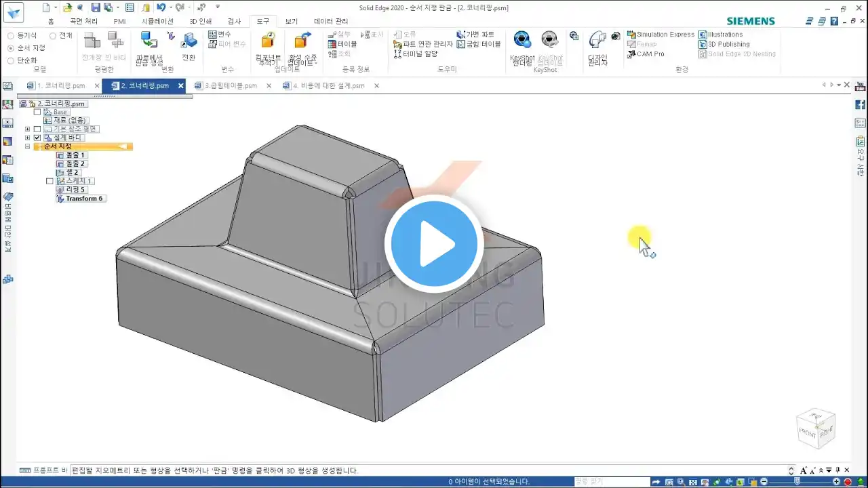
Task: Launch KeyShot 렌더링
Action: point(522,47)
